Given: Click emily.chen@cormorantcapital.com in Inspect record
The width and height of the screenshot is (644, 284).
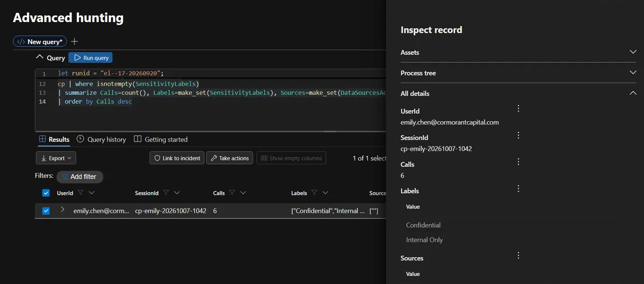Looking at the screenshot, I should pyautogui.click(x=450, y=122).
